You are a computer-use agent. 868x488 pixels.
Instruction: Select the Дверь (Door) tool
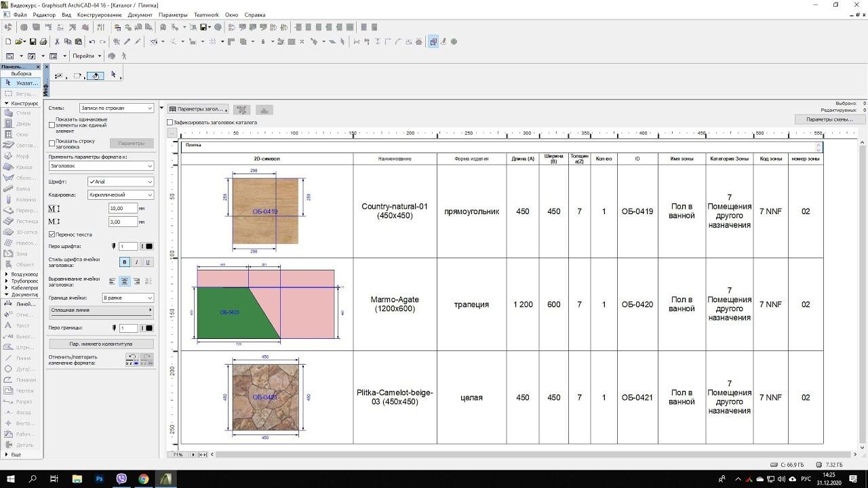click(22, 124)
